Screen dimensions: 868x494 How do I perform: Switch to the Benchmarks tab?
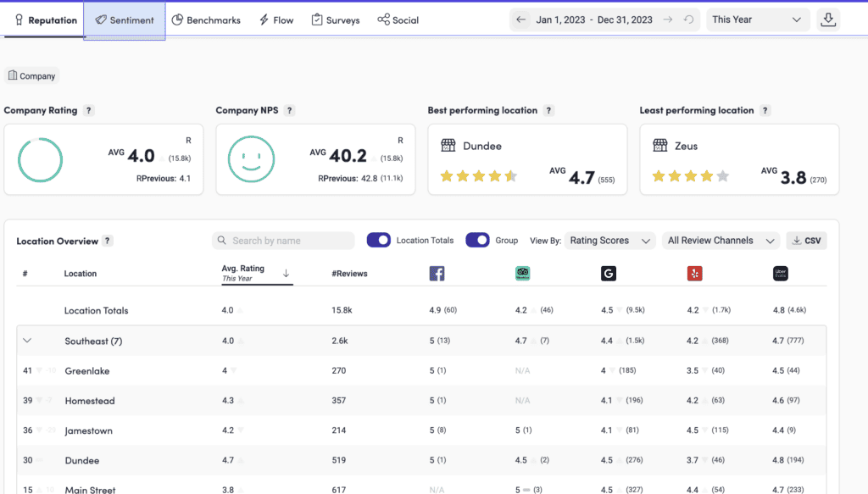coord(206,20)
